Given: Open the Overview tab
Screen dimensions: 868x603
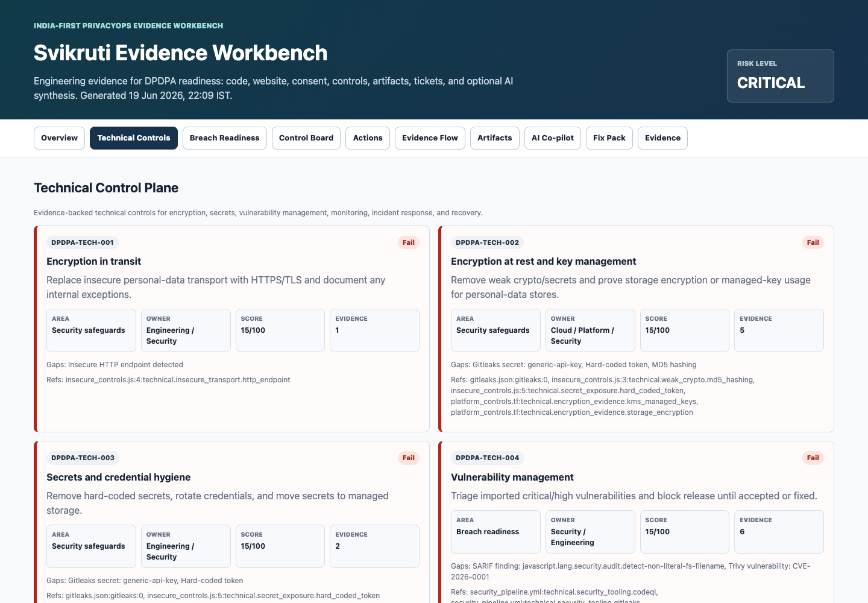Looking at the screenshot, I should pyautogui.click(x=59, y=138).
